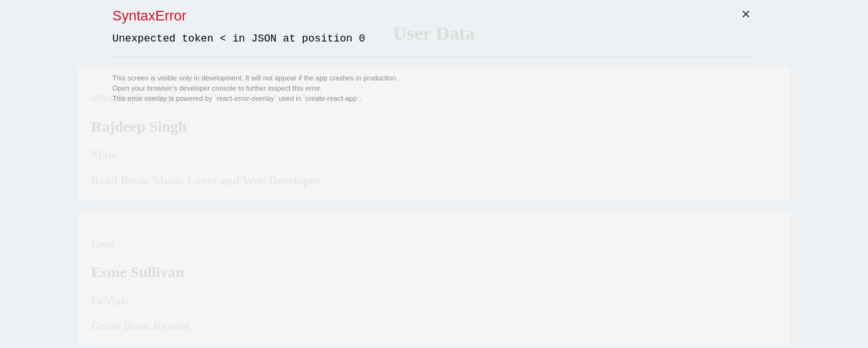Click the small 'Esme' username label

(103, 244)
